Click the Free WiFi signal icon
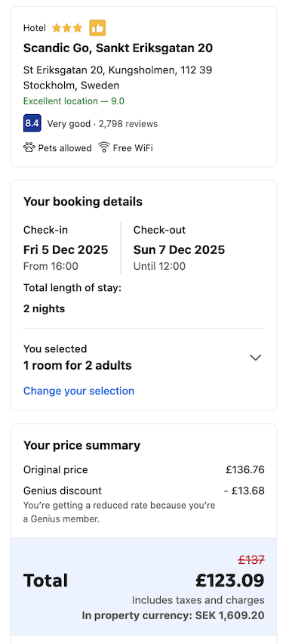 point(103,147)
